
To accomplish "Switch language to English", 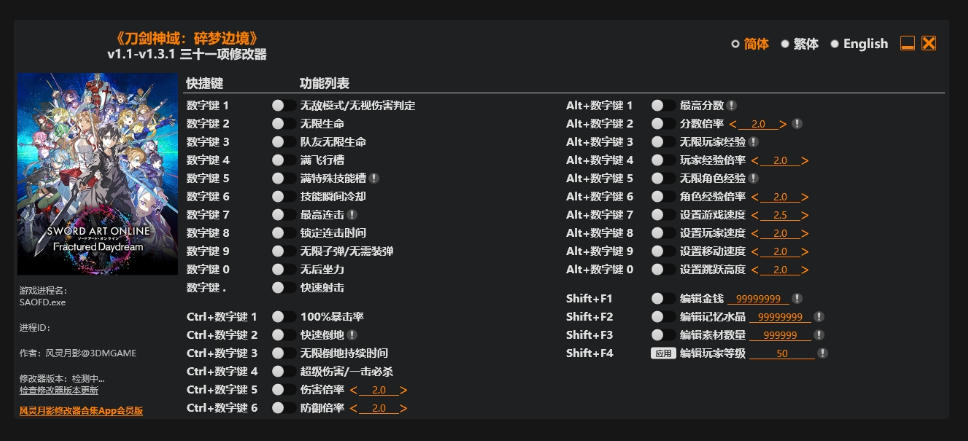I will pos(859,44).
